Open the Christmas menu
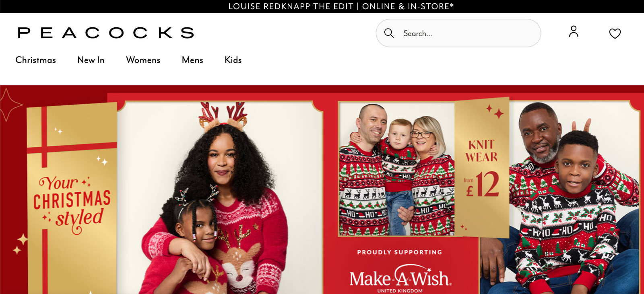Image resolution: width=644 pixels, height=294 pixels. pyautogui.click(x=35, y=60)
